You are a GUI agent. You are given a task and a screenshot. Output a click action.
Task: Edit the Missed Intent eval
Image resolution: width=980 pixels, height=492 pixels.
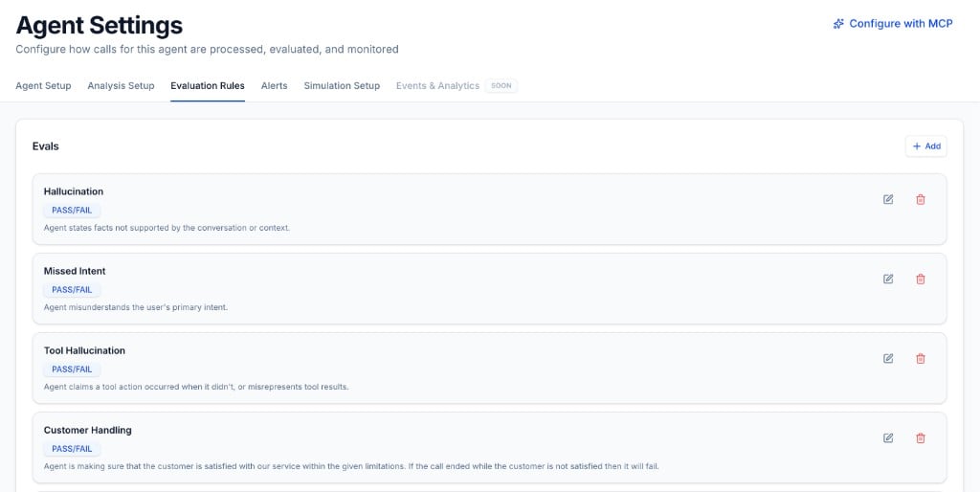(888, 279)
